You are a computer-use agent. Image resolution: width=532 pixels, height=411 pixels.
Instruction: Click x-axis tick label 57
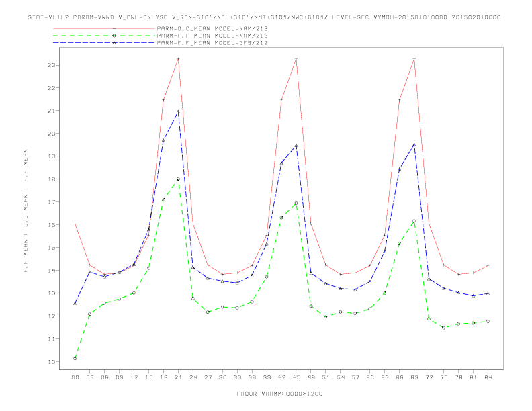[x=355, y=377]
